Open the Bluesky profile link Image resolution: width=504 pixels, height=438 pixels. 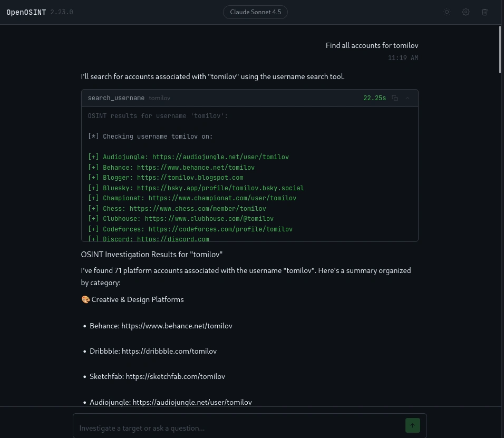click(x=220, y=188)
